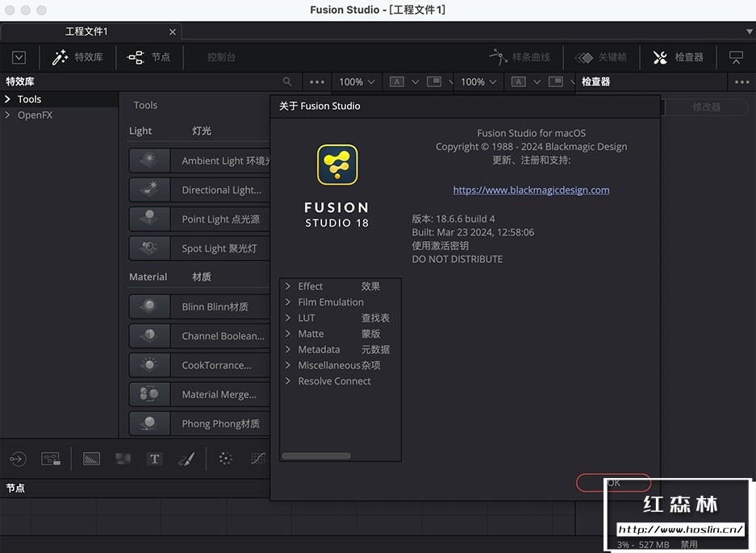Viewport: 756px width, 553px height.
Task: Click horizontal scrollbar in About dialog list
Action: (316, 455)
